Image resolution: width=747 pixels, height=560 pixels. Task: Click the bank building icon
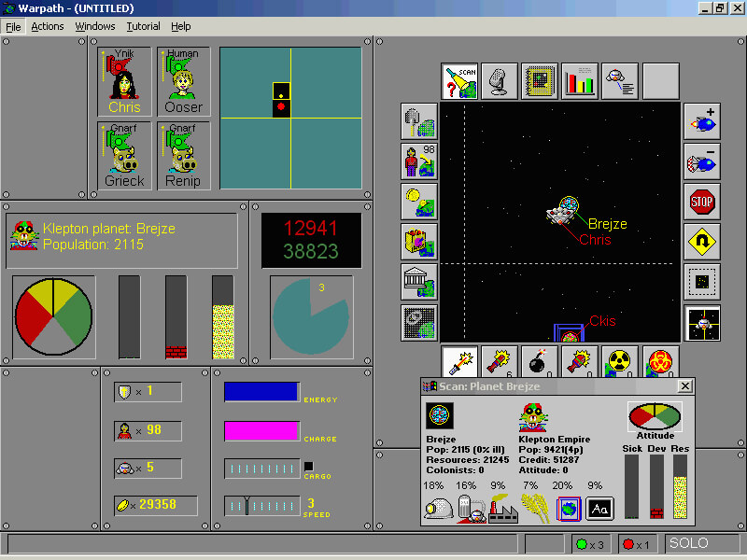(x=418, y=281)
